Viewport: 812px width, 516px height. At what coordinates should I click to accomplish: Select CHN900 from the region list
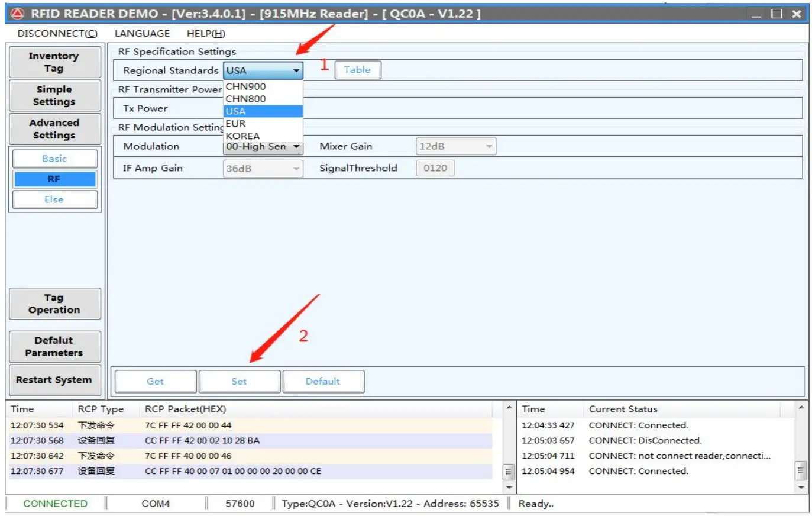click(246, 86)
